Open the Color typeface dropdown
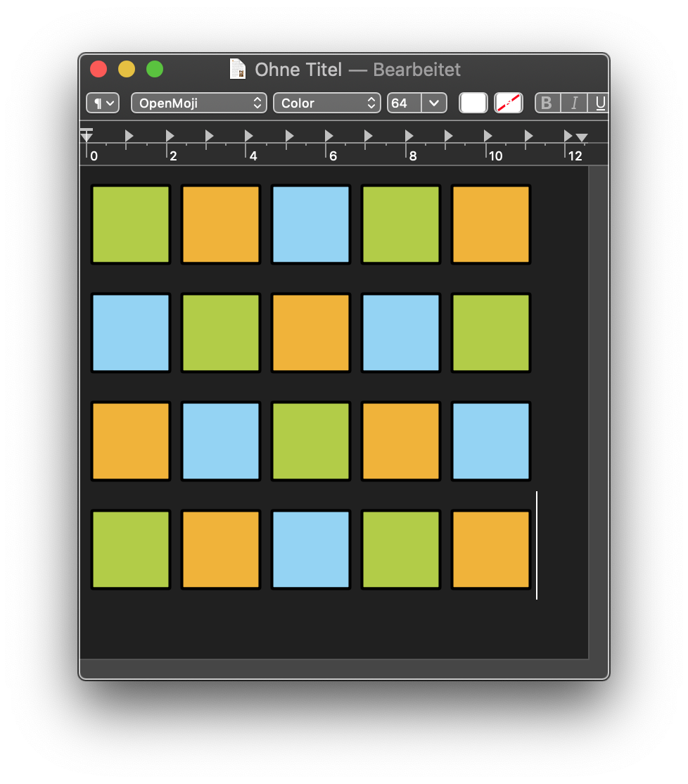The image size is (688, 784). click(326, 103)
